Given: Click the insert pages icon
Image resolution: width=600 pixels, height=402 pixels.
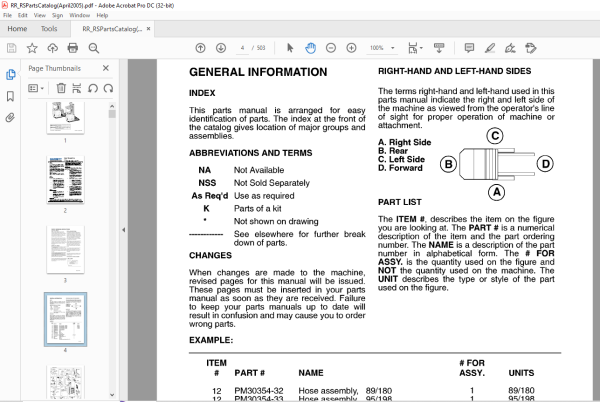Looking at the screenshot, I should pyautogui.click(x=77, y=88).
